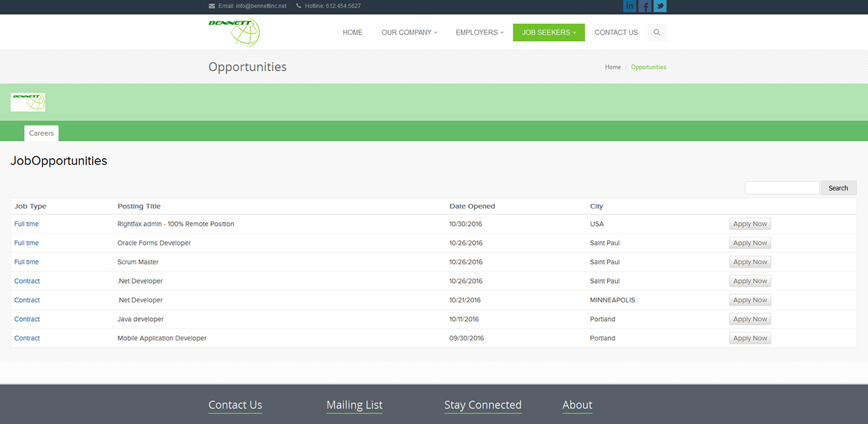
Task: Click Full time link in Oracle Forms row
Action: click(26, 243)
